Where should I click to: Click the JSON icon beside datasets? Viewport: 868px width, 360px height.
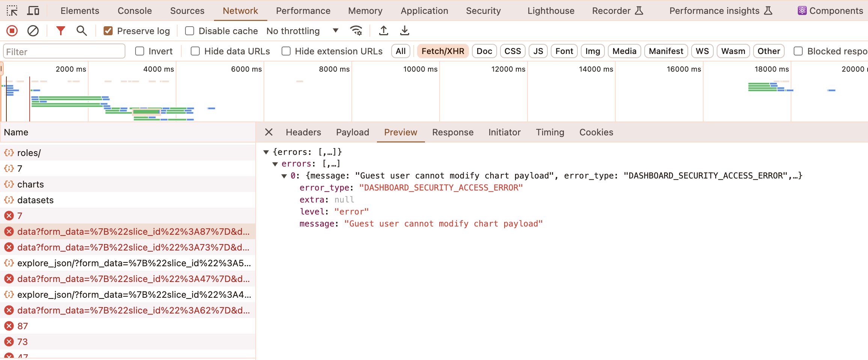(x=9, y=200)
